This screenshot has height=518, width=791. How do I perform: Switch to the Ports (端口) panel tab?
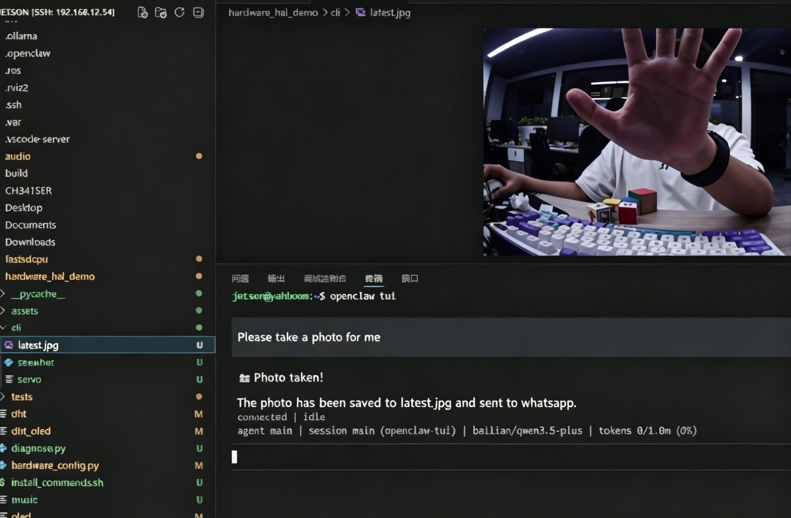[410, 278]
